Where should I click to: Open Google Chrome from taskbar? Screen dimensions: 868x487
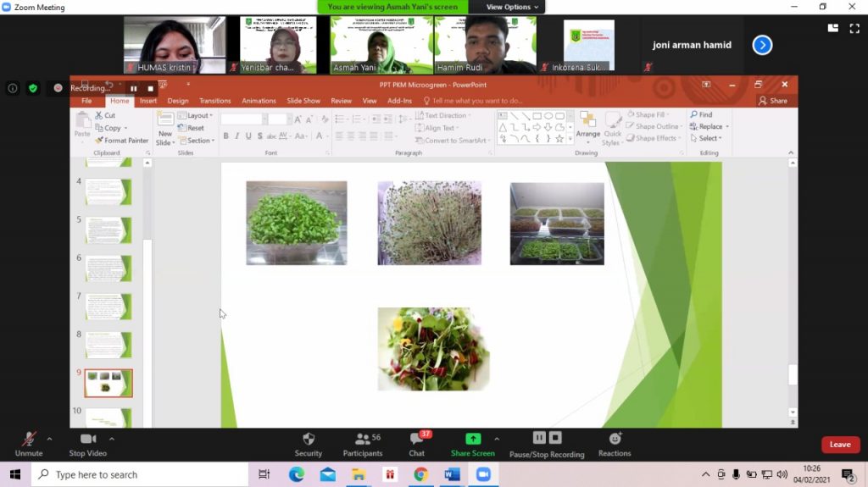420,474
